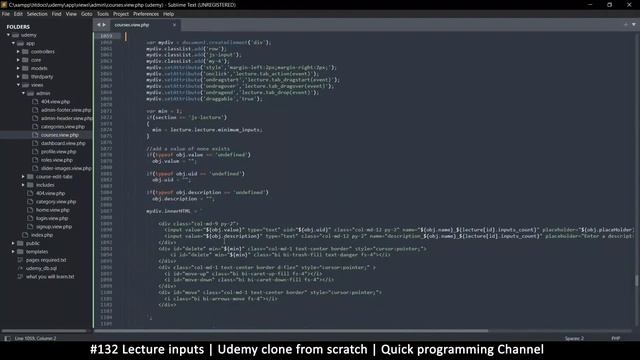This screenshot has height=360, width=640.
Task: Click the SQL file icon beside udemy_db.sql
Action: [x=20, y=268]
